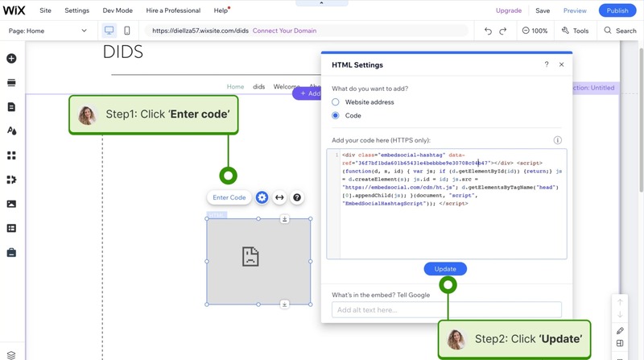
Task: Click the site URL text
Action: (200, 31)
